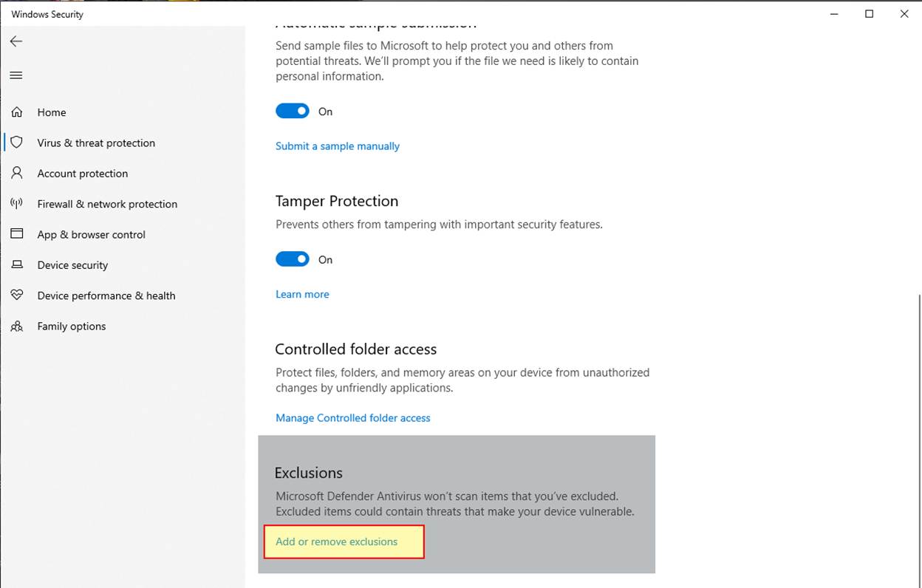Click the Firewall antenna icon

click(x=16, y=204)
